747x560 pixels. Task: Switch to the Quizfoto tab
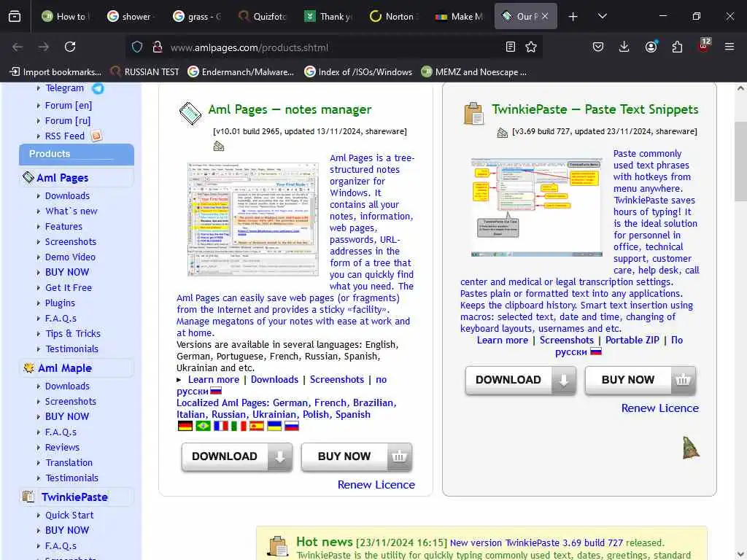[x=262, y=16]
